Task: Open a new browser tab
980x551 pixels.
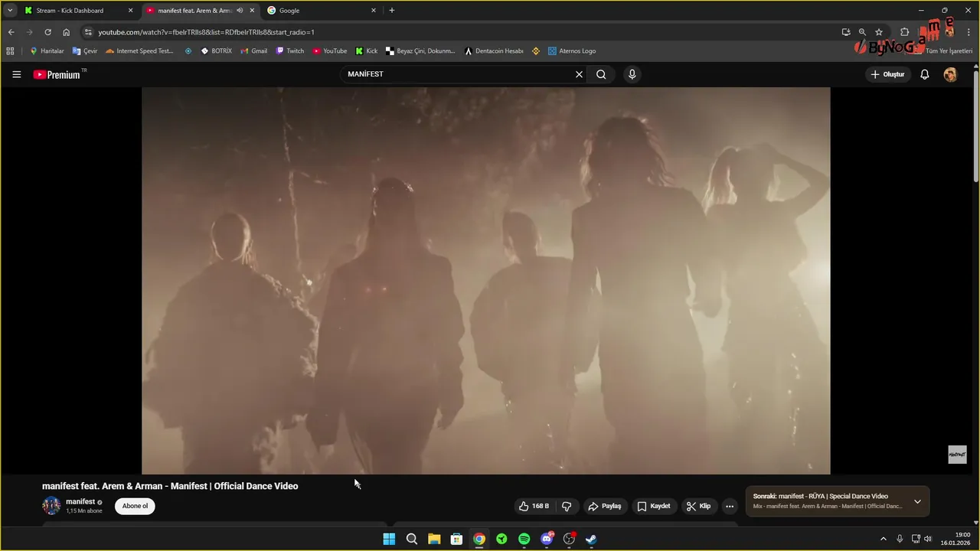Action: pyautogui.click(x=392, y=11)
